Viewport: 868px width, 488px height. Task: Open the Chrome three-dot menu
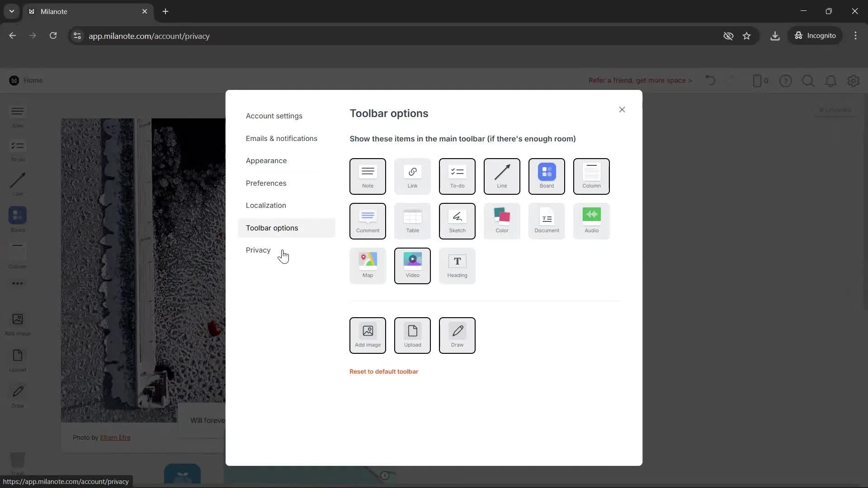pos(856,35)
